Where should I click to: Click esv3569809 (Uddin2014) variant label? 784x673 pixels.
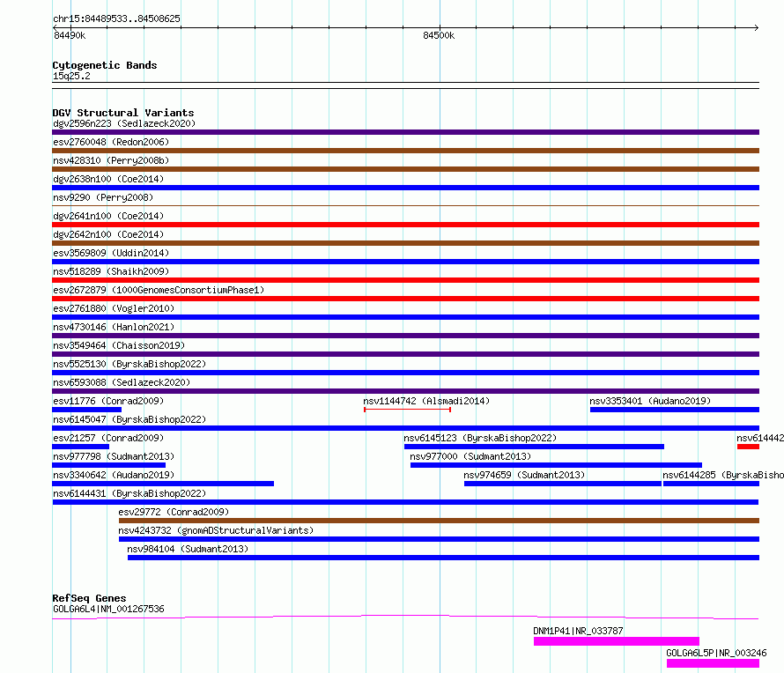pos(111,253)
